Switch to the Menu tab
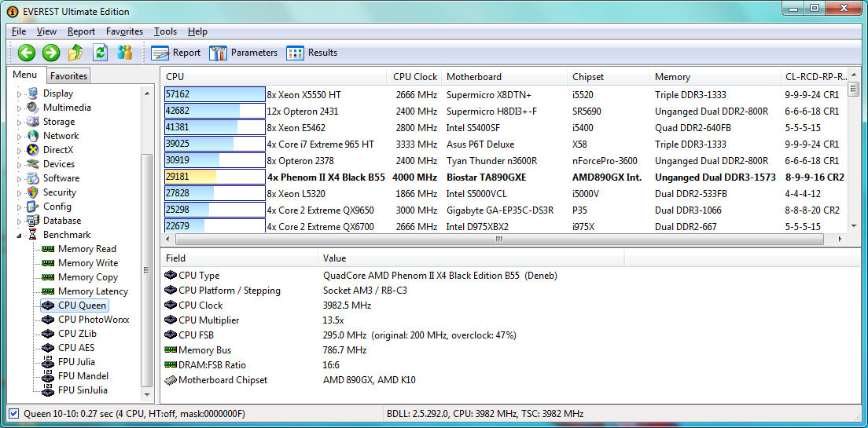 click(25, 75)
